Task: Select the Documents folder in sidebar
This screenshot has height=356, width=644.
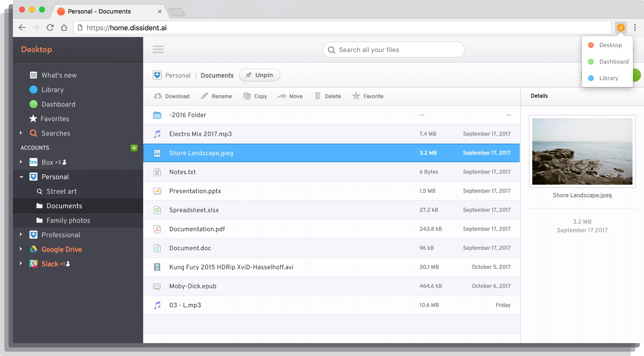Action: (78, 206)
